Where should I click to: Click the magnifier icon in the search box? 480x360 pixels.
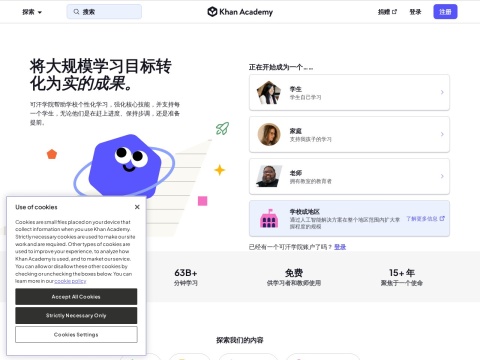click(x=76, y=12)
